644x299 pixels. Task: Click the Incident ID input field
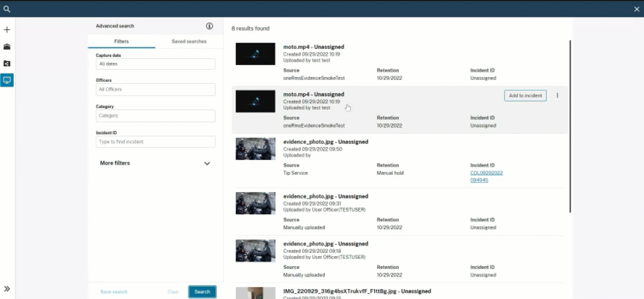click(156, 142)
